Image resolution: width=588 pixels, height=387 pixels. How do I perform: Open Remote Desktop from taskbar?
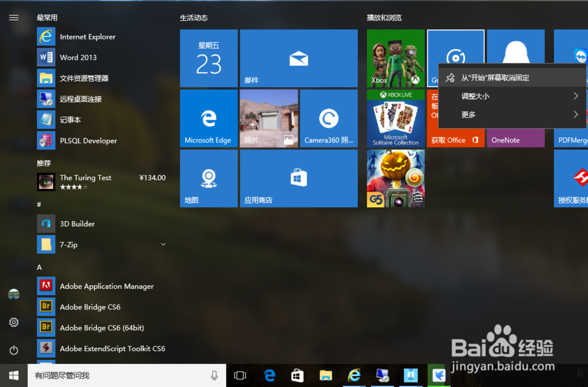pos(383,375)
